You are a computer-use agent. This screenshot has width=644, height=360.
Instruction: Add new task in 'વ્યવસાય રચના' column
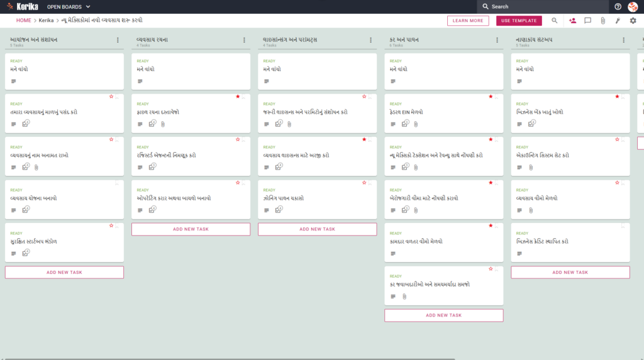point(191,229)
